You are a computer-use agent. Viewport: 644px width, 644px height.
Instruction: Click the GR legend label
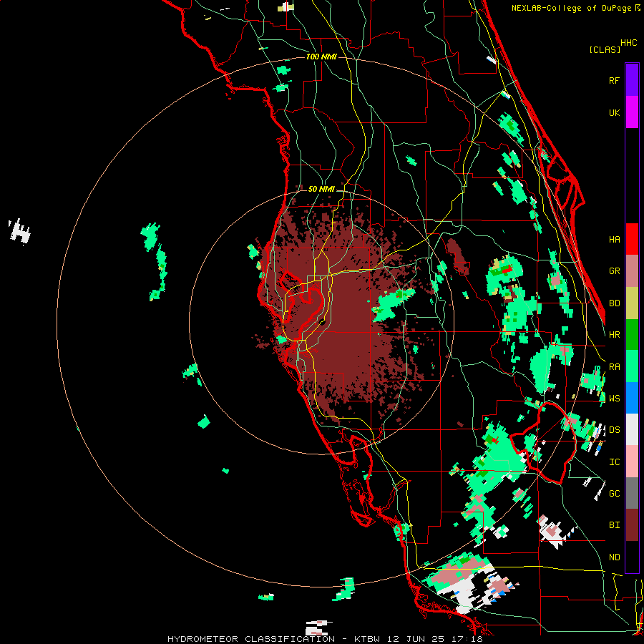(614, 271)
